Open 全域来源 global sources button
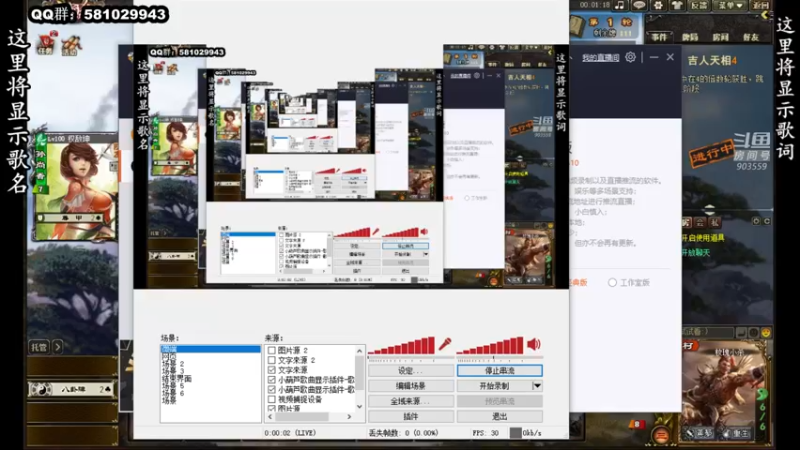Screen dimensions: 800x450 tap(411, 401)
